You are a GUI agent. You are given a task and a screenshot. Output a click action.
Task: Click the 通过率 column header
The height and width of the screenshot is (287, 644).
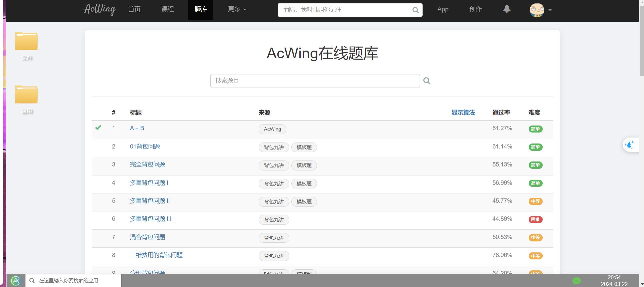[x=501, y=113]
